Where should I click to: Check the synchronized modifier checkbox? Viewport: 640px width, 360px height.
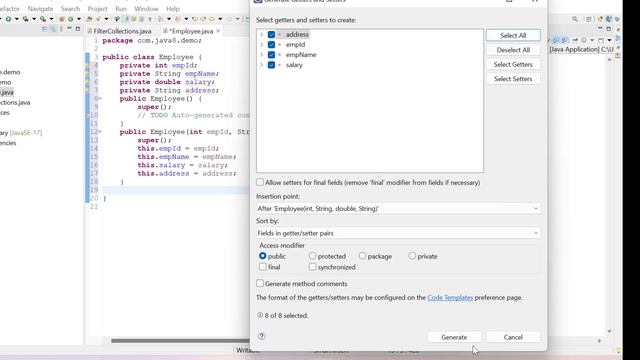click(312, 267)
